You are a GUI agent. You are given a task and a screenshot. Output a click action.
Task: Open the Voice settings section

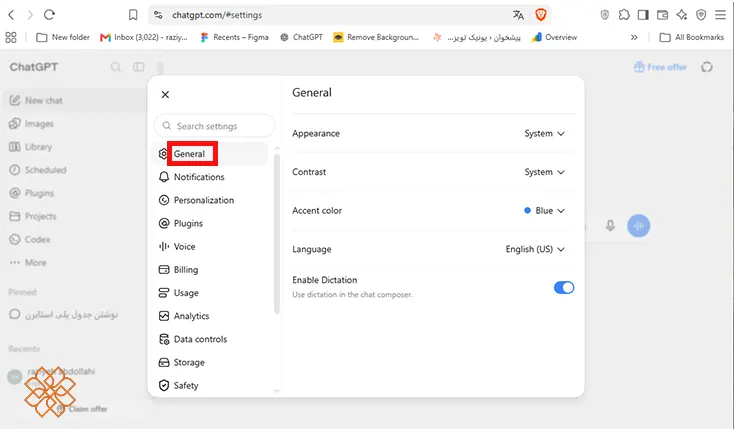[x=177, y=247]
